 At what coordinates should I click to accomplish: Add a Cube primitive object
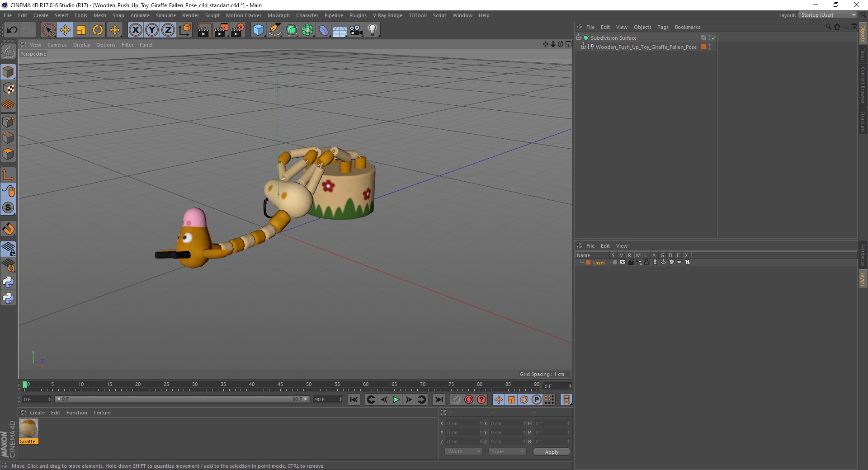coord(258,30)
